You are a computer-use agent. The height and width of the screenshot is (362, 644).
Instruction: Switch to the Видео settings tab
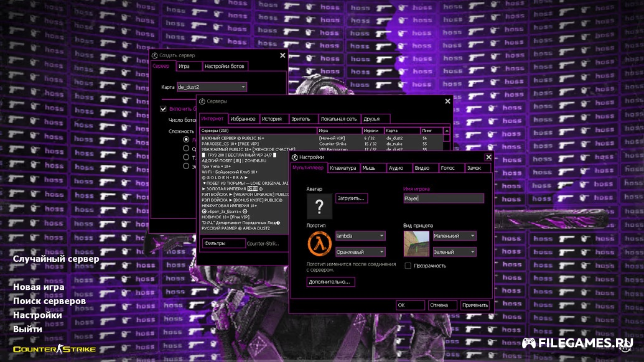(x=425, y=168)
